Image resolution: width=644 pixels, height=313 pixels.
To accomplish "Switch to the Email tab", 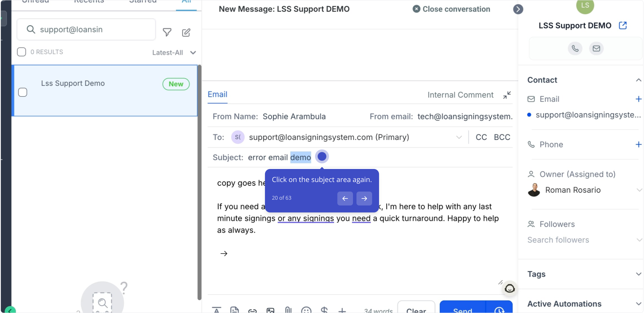I will point(217,94).
